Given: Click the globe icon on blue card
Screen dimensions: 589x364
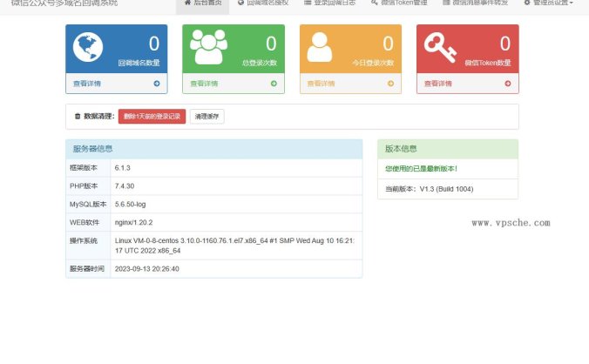Looking at the screenshot, I should [88, 47].
